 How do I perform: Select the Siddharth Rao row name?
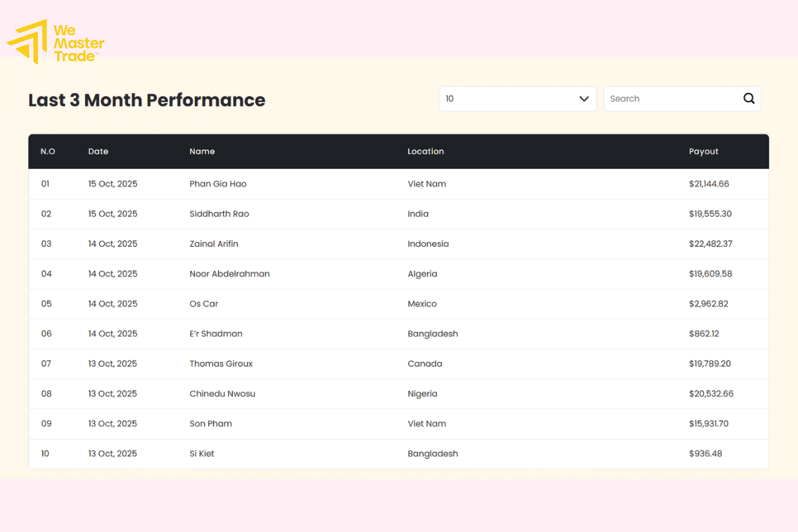219,214
